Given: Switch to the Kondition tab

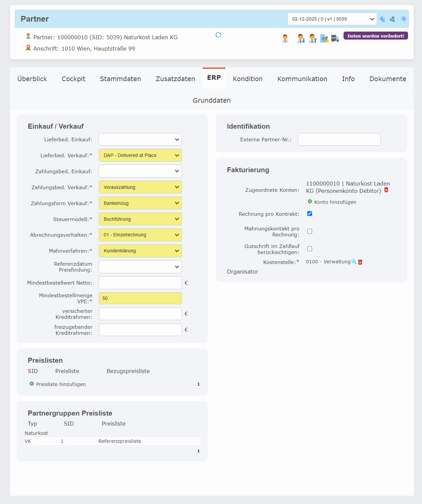Looking at the screenshot, I should click(247, 79).
